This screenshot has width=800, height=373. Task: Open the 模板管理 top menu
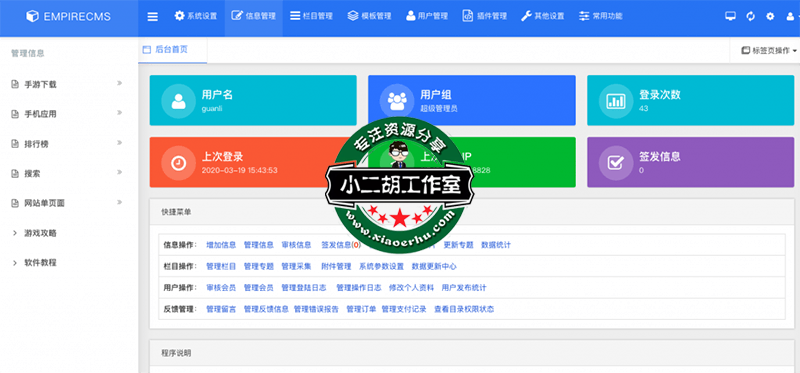pos(369,16)
